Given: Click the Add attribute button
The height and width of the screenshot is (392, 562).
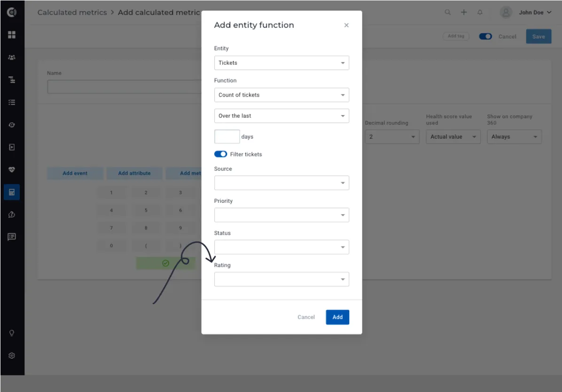Looking at the screenshot, I should pos(134,173).
